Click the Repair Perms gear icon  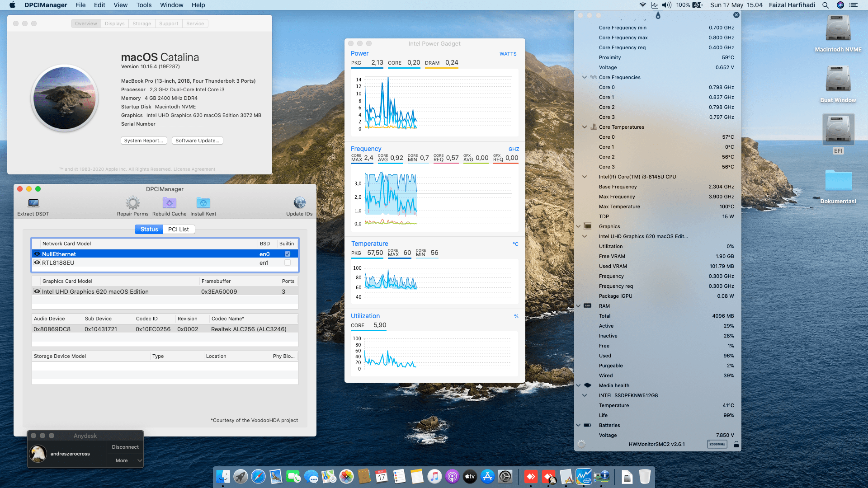tap(132, 203)
